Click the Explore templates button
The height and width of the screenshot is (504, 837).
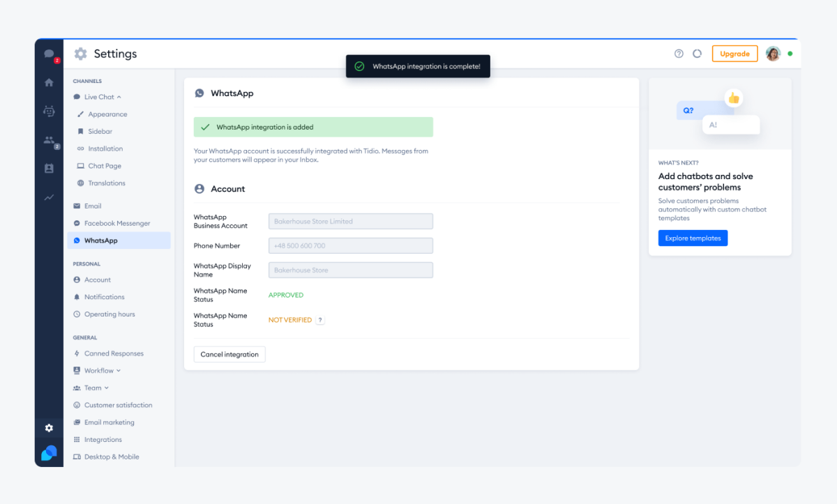693,238
